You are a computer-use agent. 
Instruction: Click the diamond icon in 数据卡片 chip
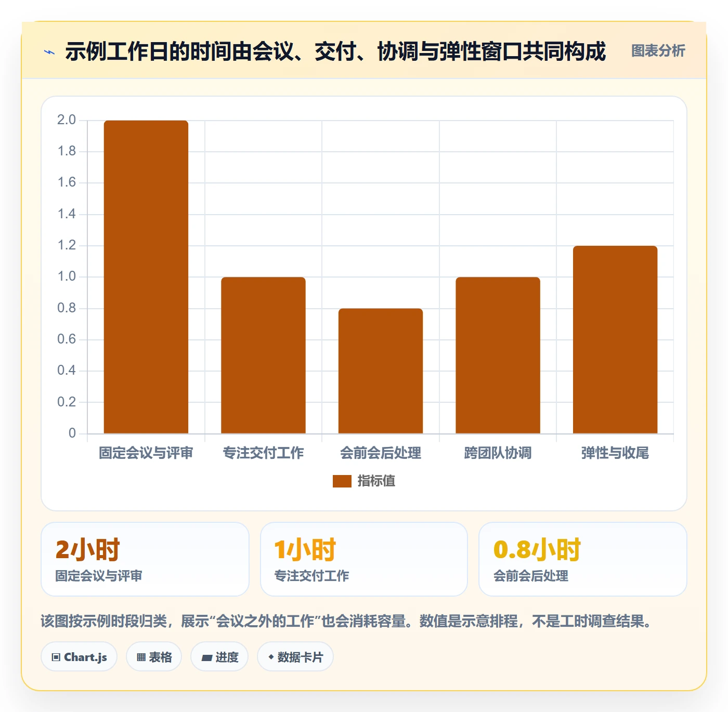tap(271, 657)
